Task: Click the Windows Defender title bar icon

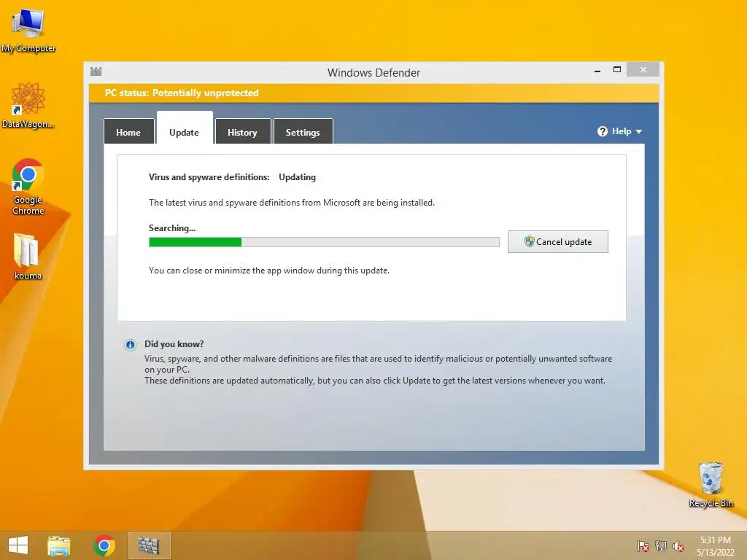Action: (96, 72)
